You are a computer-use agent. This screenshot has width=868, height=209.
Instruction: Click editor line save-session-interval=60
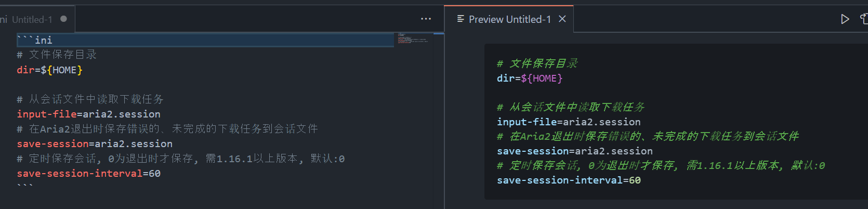coord(88,173)
